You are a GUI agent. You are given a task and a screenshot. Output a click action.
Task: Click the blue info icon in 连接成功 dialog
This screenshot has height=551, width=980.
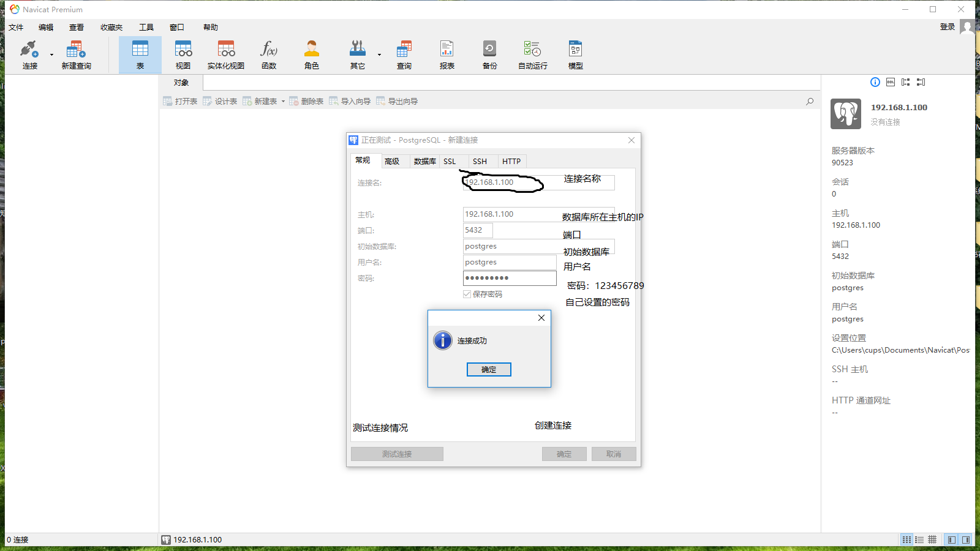click(443, 340)
